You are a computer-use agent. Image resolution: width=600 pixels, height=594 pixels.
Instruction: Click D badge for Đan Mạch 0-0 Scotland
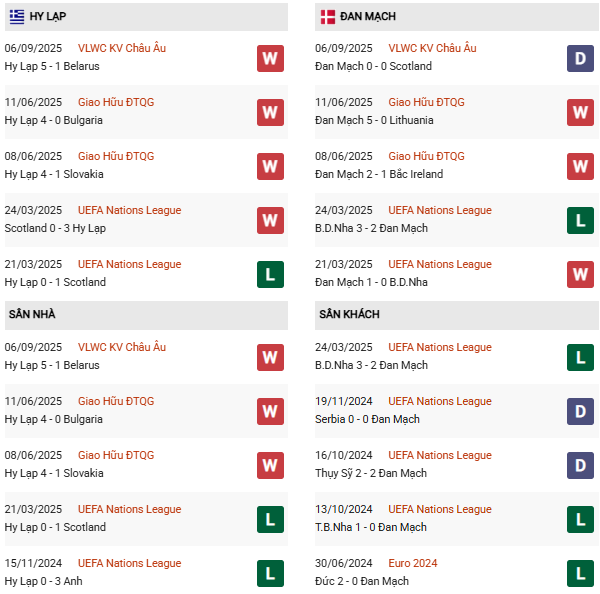(x=580, y=58)
